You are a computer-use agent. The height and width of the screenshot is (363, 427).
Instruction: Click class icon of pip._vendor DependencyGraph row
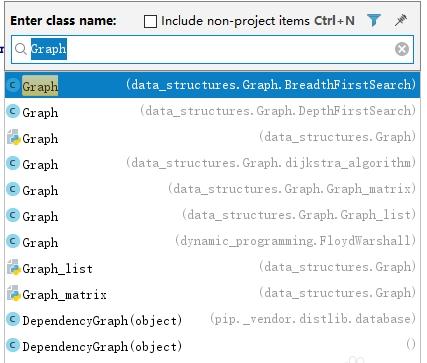[x=13, y=319]
